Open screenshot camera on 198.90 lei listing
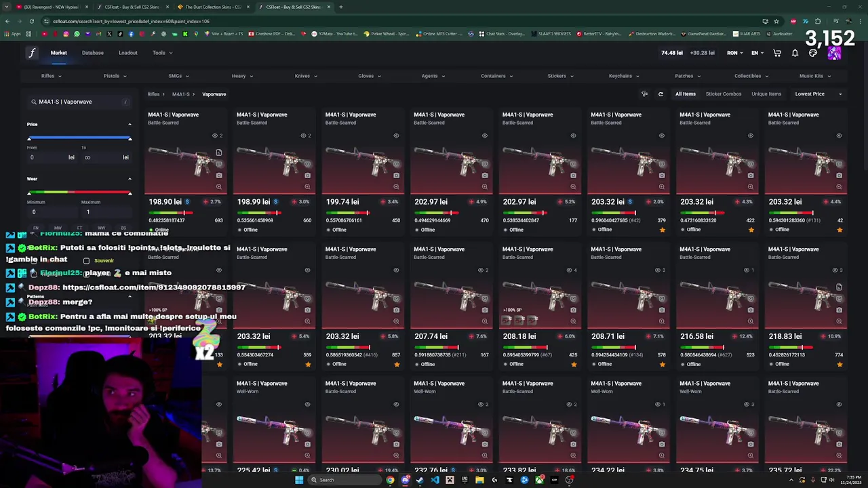Screen dimensions: 868x488 (x=219, y=176)
